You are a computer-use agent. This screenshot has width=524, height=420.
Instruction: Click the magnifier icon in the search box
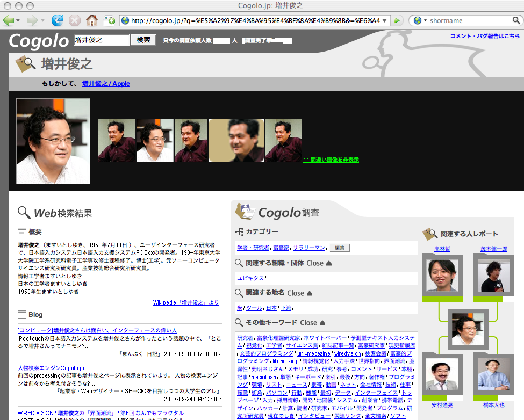click(516, 21)
